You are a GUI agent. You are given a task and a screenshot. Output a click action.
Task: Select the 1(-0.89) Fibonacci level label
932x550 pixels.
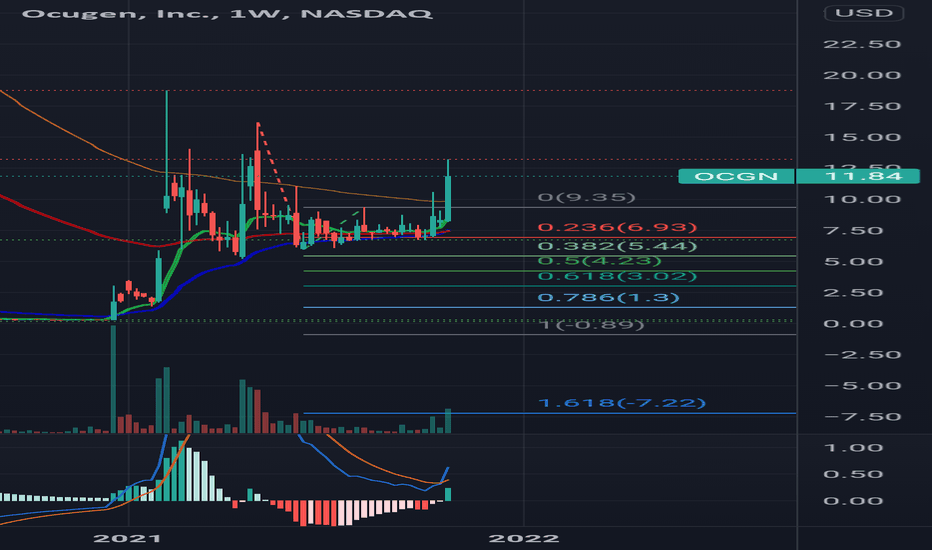pyautogui.click(x=591, y=325)
